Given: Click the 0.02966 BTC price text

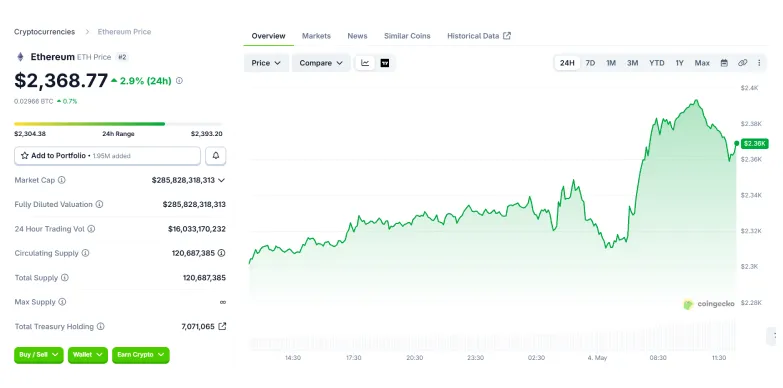Looking at the screenshot, I should coord(33,101).
